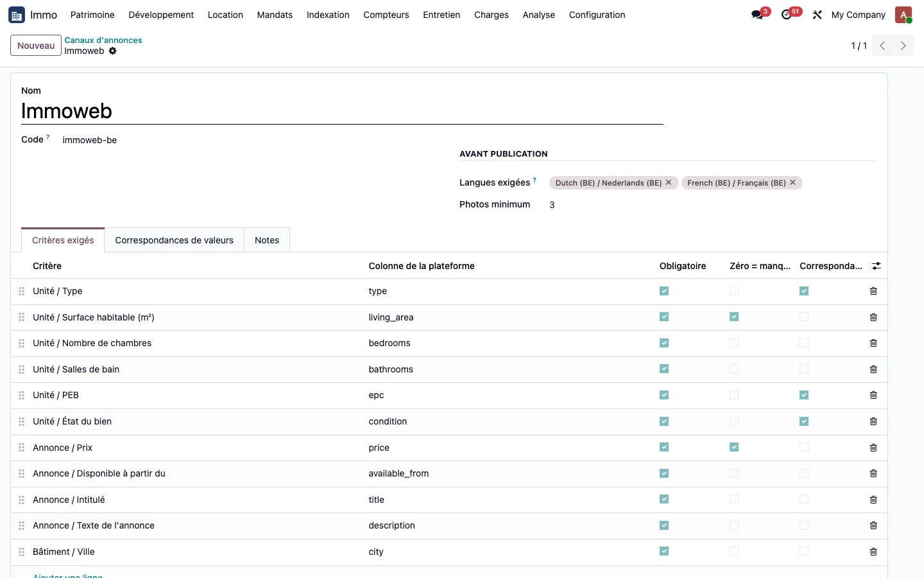Remove the Dutch (BE) language tag
This screenshot has height=578, width=924.
(669, 182)
